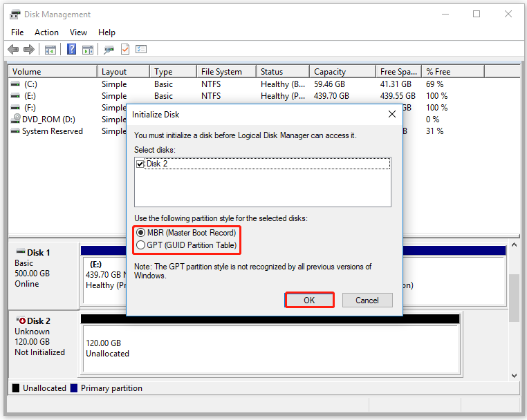The height and width of the screenshot is (420, 527).
Task: Click the Disk 2 Not Initialized label panel
Action: pyautogui.click(x=44, y=344)
